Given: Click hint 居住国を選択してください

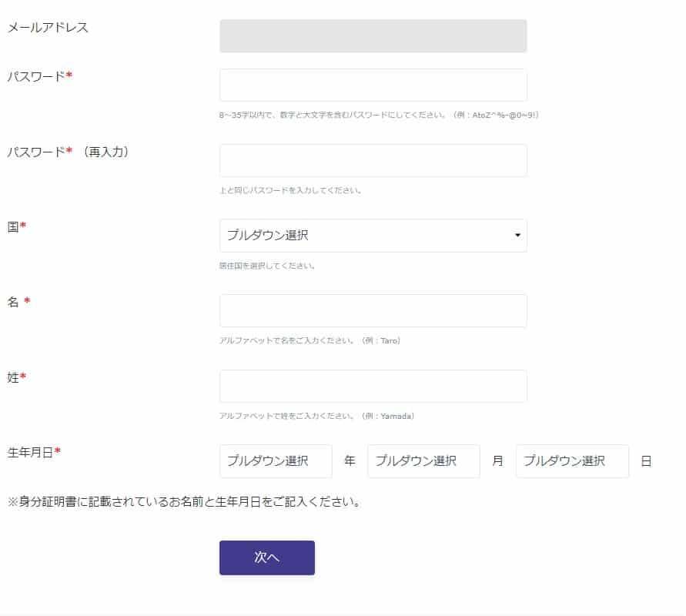Looking at the screenshot, I should 267,266.
